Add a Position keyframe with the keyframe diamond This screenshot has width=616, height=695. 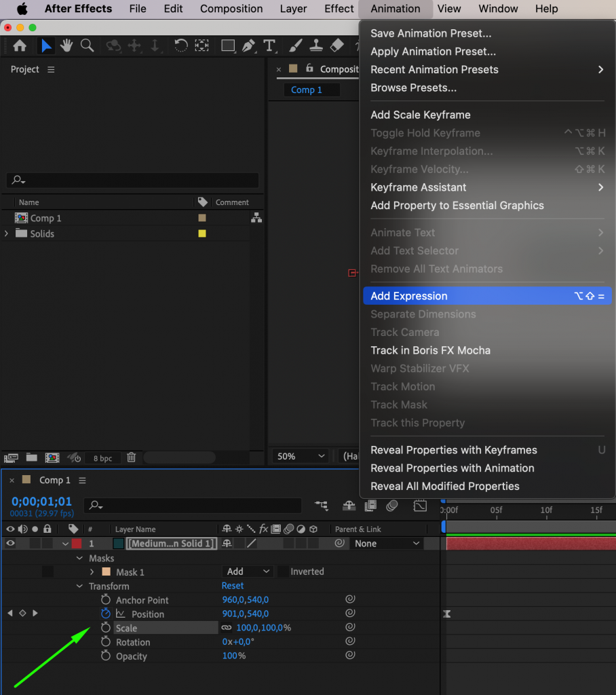[22, 614]
